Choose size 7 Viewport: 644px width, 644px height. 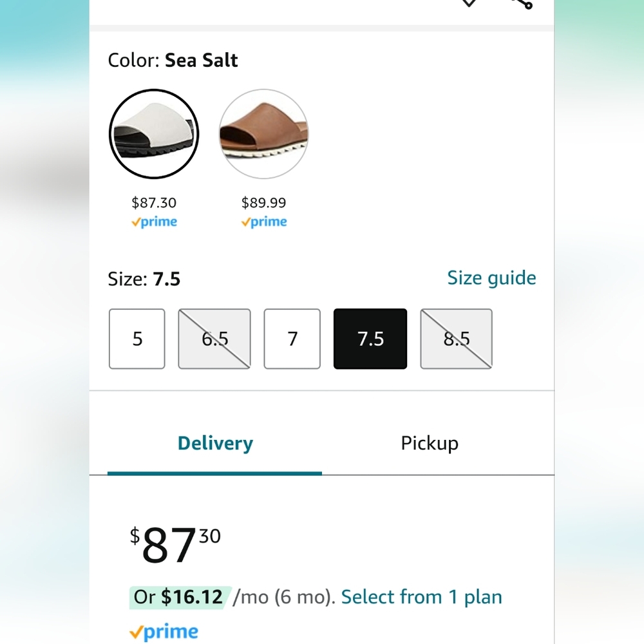point(292,339)
